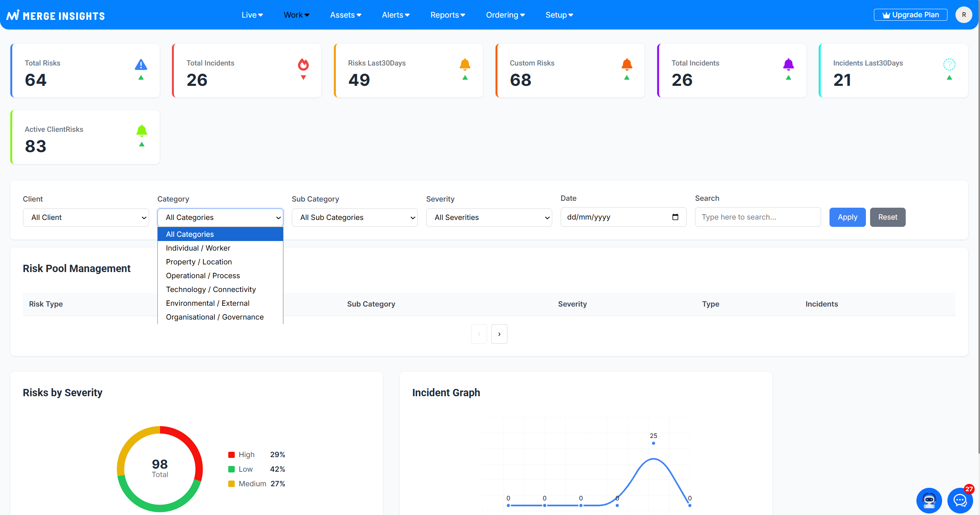
Task: Expand the All Severities dropdown
Action: point(489,218)
